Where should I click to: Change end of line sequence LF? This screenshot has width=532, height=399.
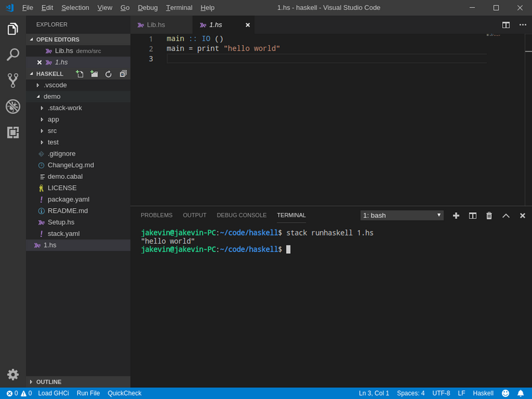coord(462,393)
